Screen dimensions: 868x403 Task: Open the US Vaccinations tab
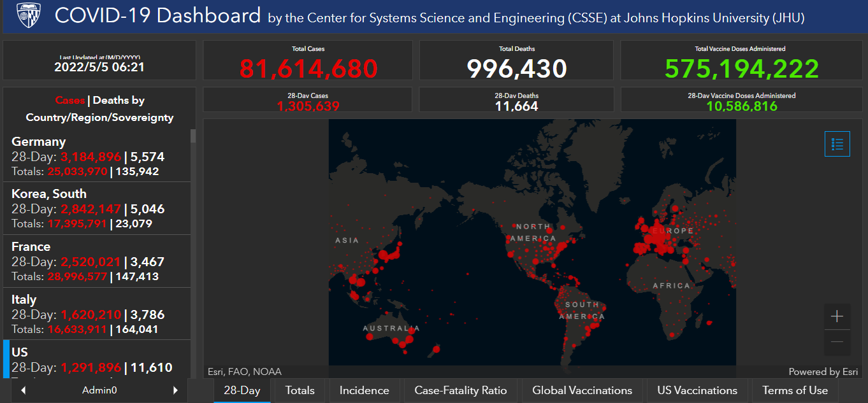pos(697,390)
